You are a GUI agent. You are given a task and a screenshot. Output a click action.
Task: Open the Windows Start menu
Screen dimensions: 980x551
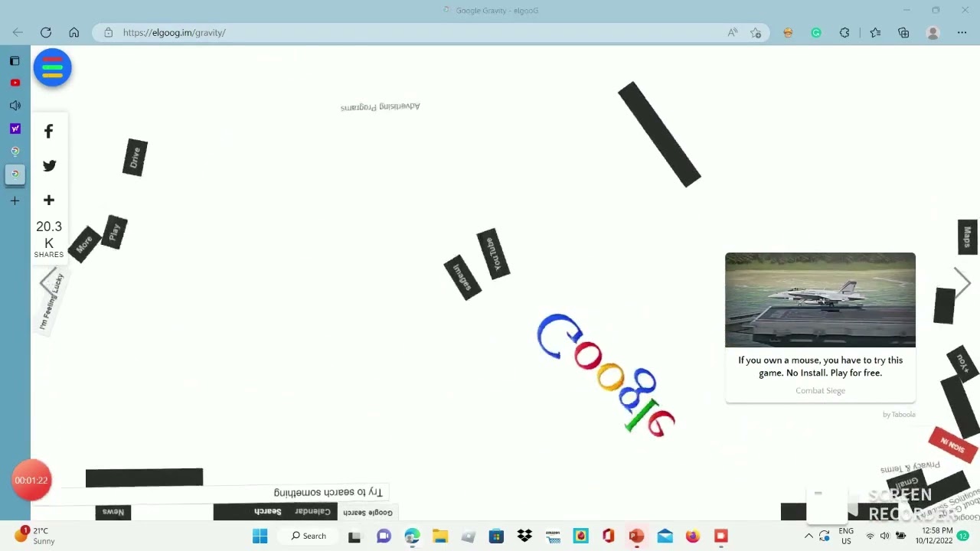260,536
